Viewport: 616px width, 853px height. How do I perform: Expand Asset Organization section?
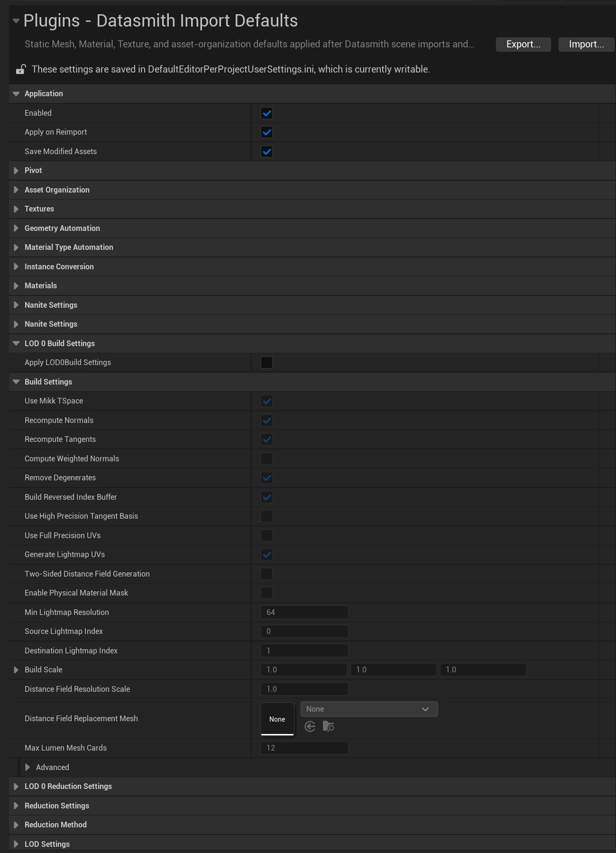(x=16, y=190)
